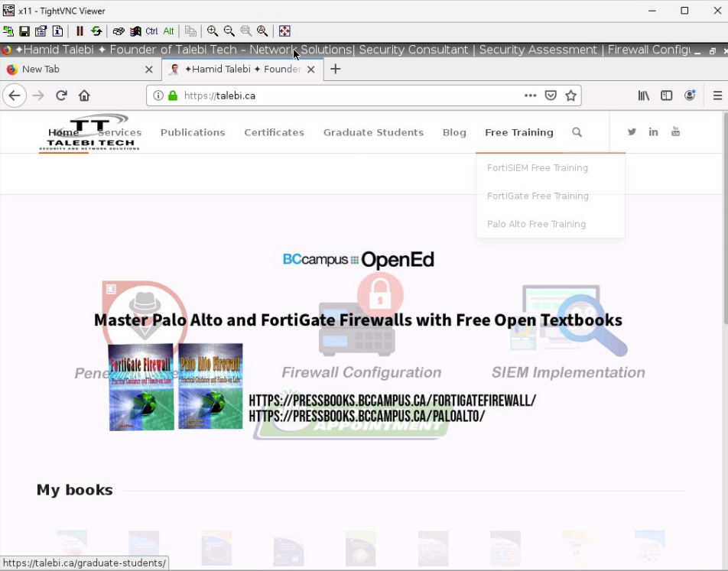Image resolution: width=728 pixels, height=571 pixels.
Task: Toggle the Ctrl key in VNC toolbar
Action: pos(151,31)
